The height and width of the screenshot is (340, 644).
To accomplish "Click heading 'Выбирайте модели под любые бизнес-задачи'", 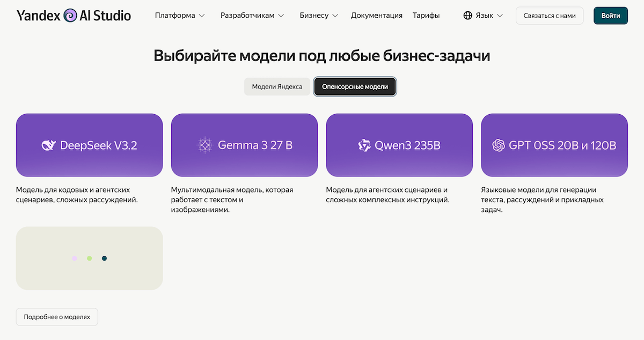I will 322,56.
